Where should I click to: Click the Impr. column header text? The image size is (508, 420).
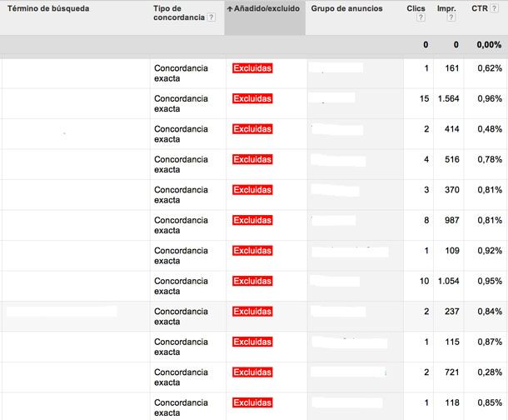coord(446,8)
